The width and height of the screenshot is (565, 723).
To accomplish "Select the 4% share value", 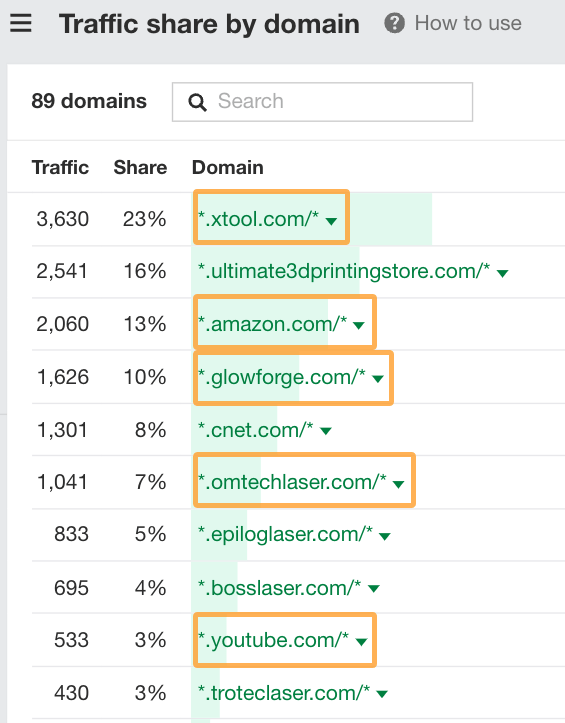I will point(150,588).
